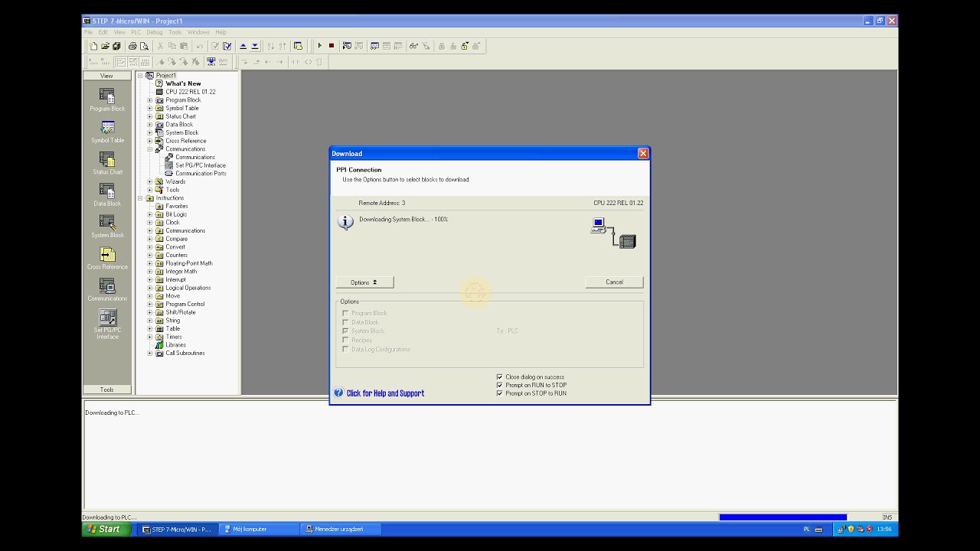The height and width of the screenshot is (551, 980).
Task: Open the Windows menu
Action: point(198,32)
